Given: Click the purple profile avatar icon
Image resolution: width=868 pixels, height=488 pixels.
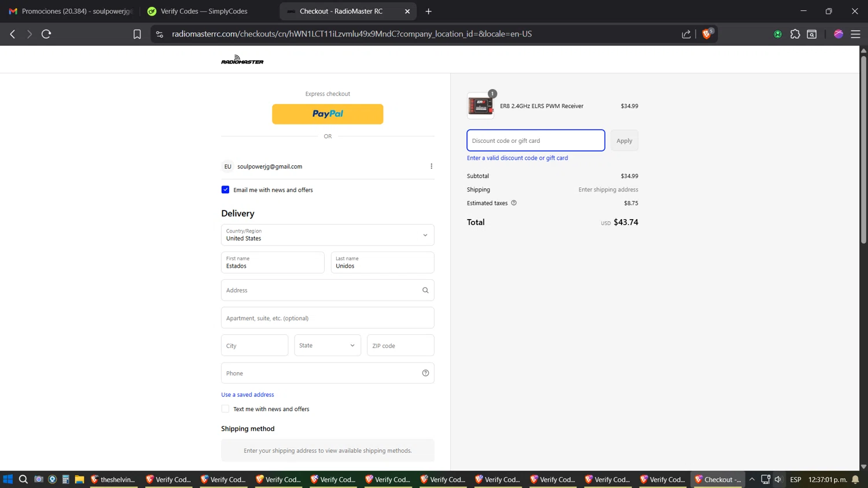Looking at the screenshot, I should [x=838, y=34].
